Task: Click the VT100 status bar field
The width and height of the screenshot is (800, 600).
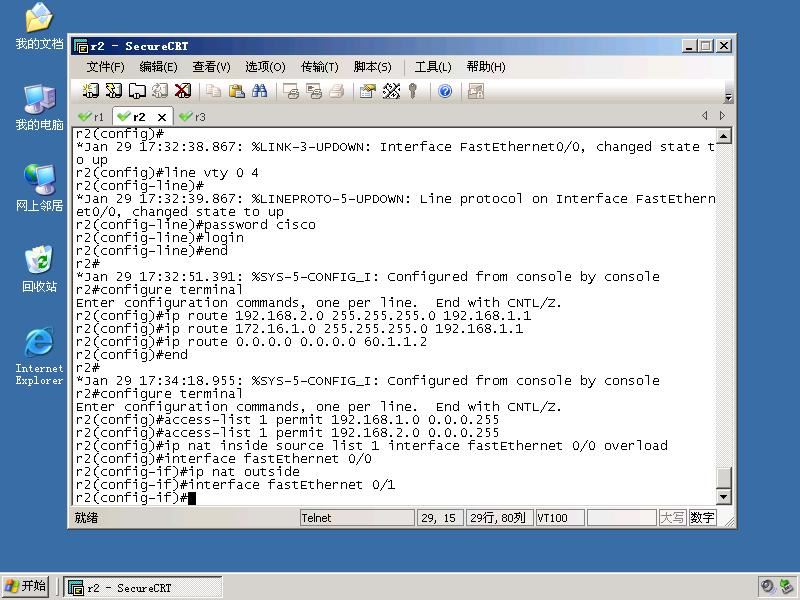Action: pyautogui.click(x=559, y=518)
